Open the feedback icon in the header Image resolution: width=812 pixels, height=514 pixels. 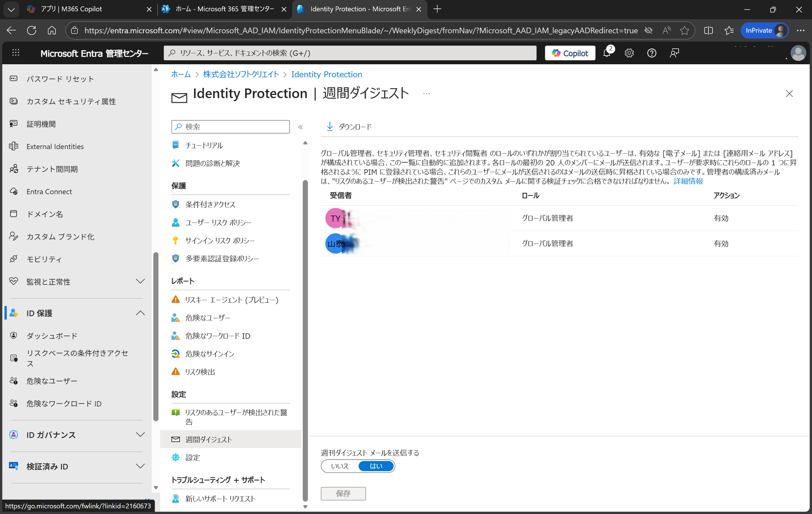674,53
